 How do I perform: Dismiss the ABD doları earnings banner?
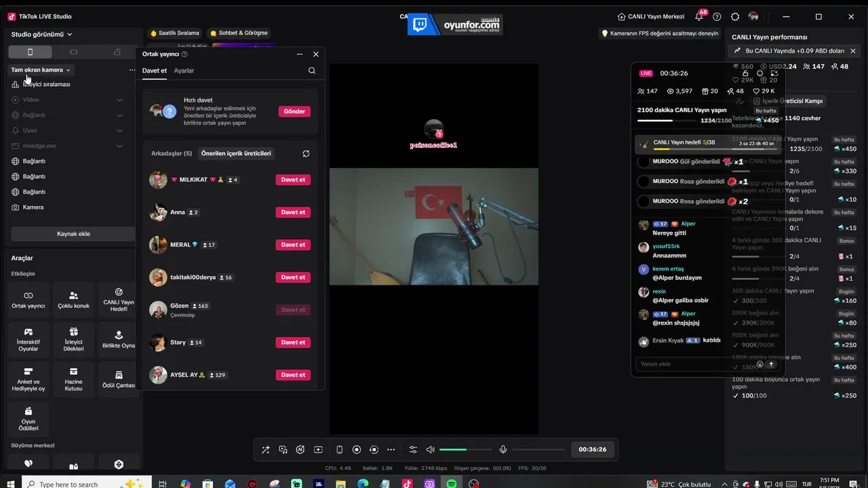[852, 51]
